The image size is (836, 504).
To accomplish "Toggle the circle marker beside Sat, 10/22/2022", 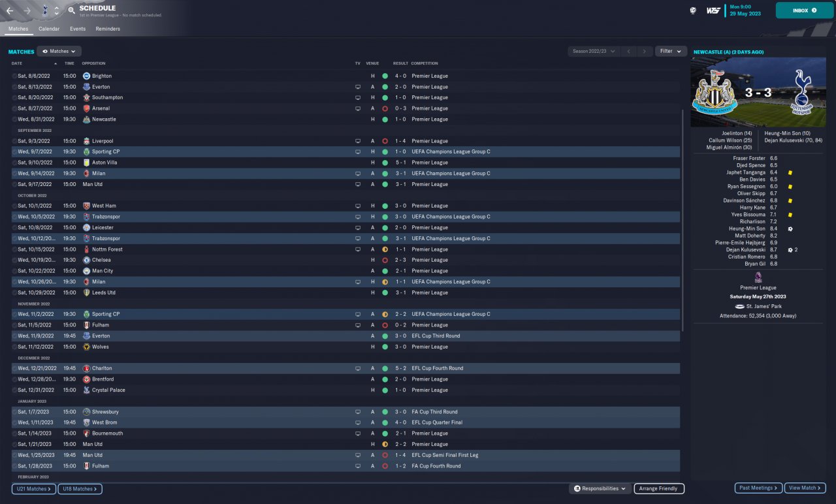I will 14,271.
